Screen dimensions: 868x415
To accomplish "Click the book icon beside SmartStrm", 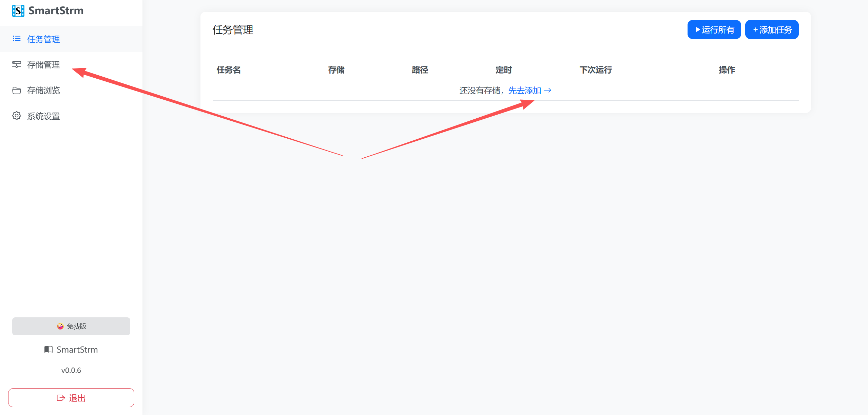I will point(49,349).
